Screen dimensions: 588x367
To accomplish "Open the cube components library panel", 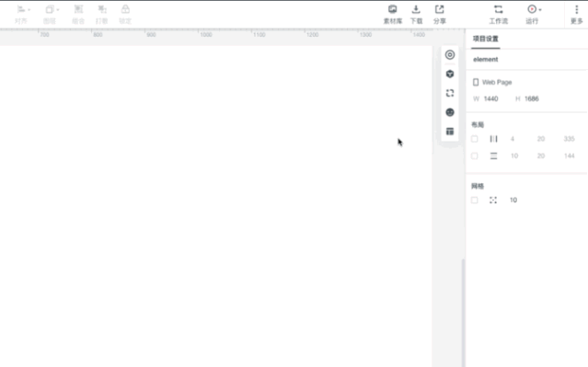I will tap(450, 74).
